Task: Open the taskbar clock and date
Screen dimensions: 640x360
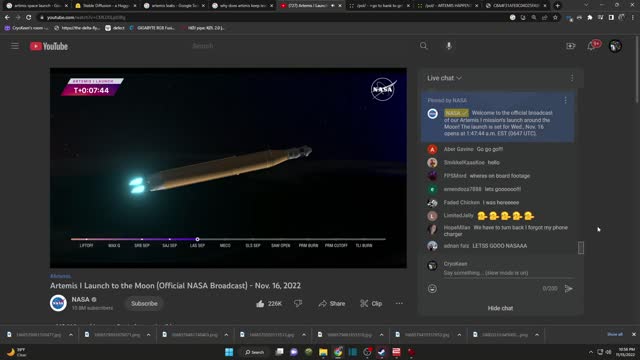Action: pyautogui.click(x=627, y=352)
